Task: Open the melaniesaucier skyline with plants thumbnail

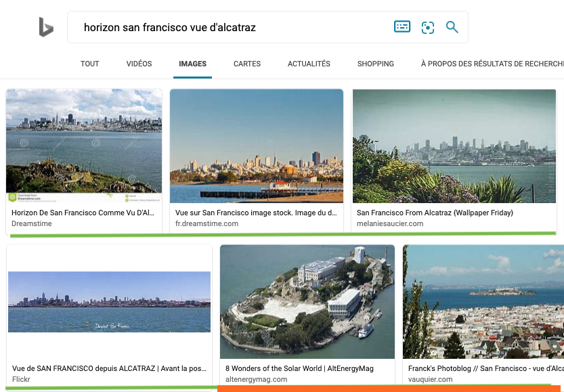Action: [454, 146]
